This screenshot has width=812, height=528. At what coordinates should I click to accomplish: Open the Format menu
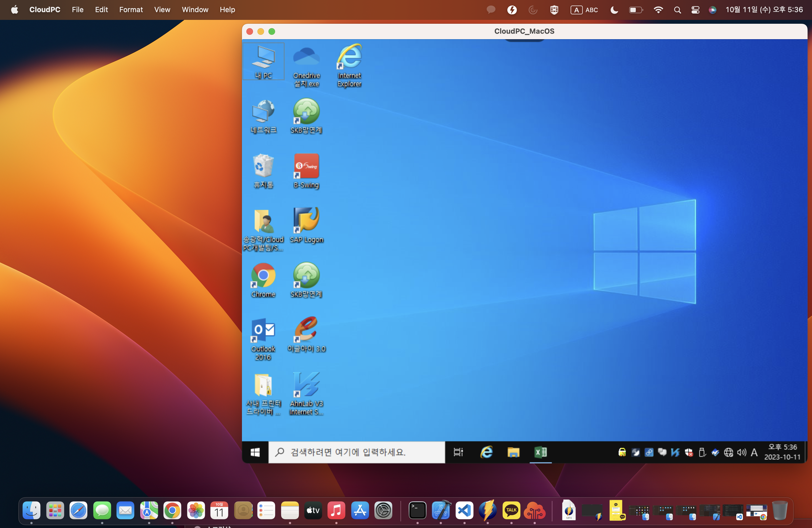(131, 10)
